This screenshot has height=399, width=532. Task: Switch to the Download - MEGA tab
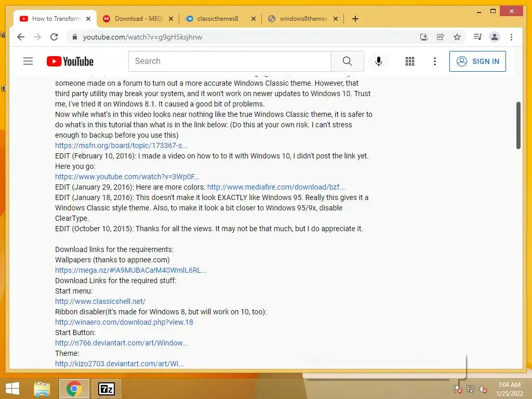[139, 19]
